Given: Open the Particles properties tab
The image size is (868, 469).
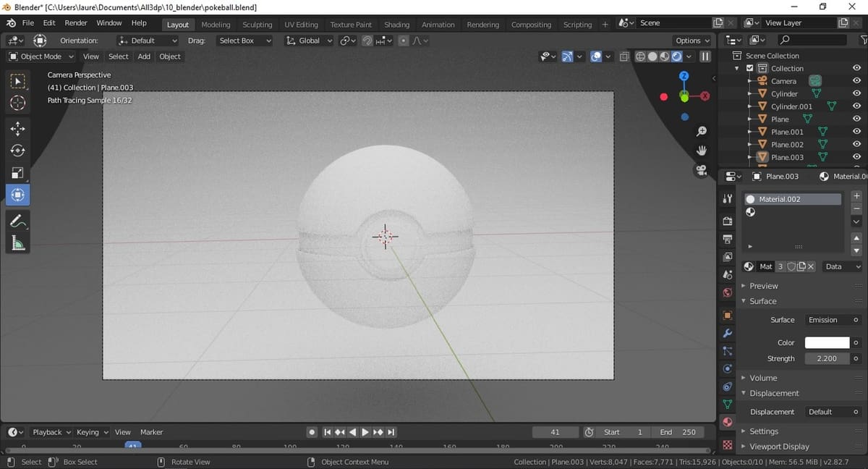Looking at the screenshot, I should [728, 351].
